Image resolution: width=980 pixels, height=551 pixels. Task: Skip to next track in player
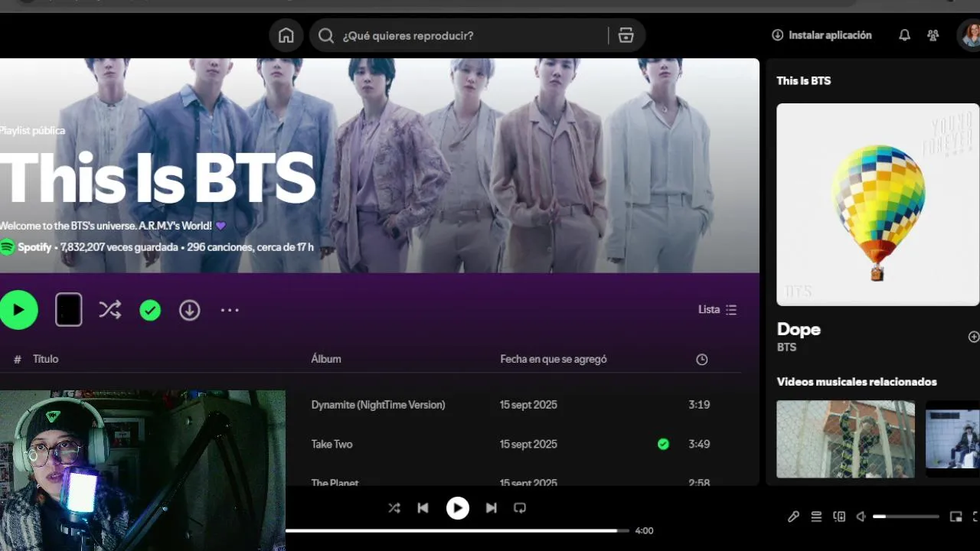(492, 507)
